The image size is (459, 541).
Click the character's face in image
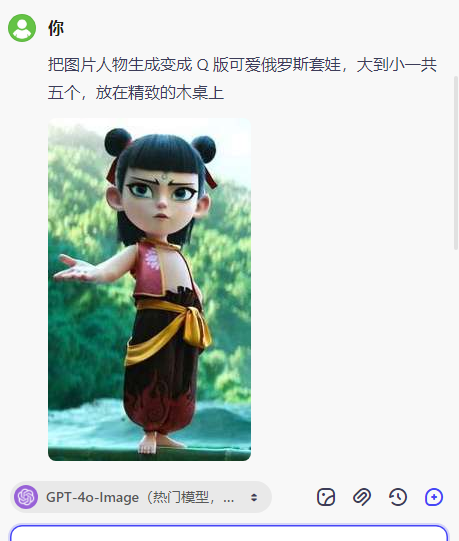[160, 202]
